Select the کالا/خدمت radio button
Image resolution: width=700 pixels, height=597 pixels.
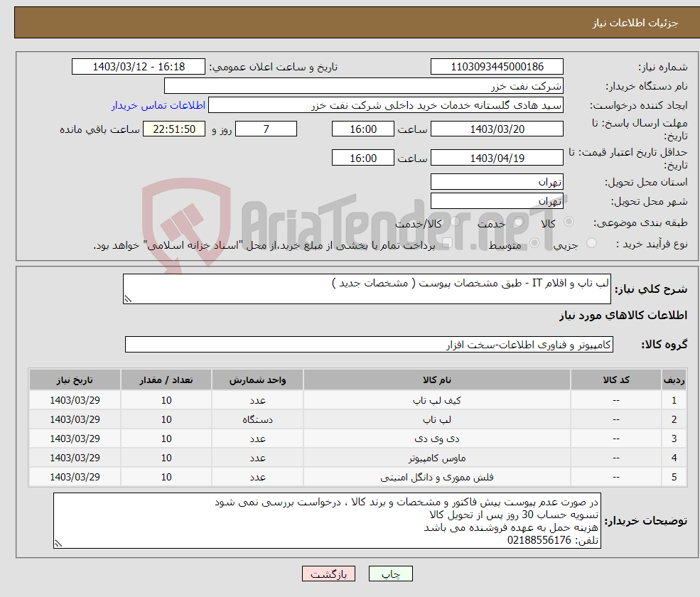(x=455, y=222)
